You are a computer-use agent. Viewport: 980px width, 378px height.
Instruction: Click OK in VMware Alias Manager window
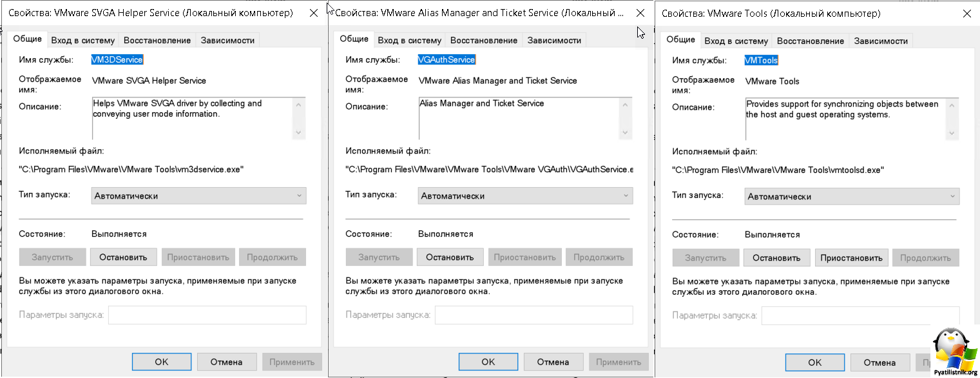488,362
